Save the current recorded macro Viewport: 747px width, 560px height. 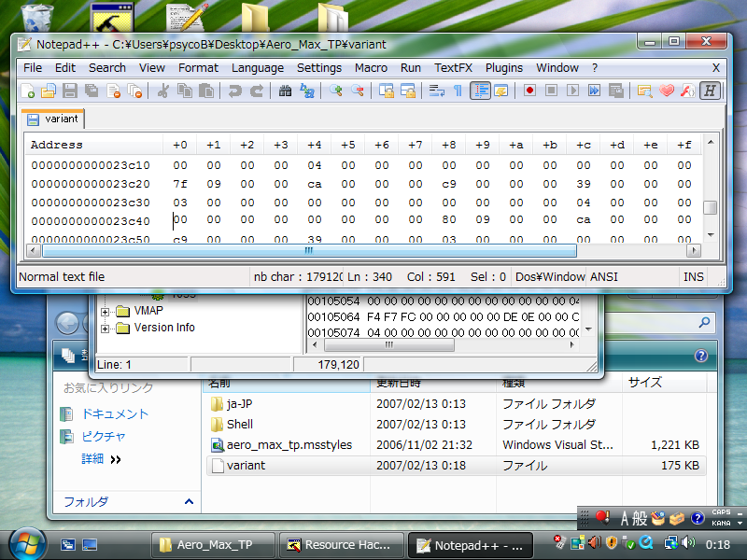point(616,91)
